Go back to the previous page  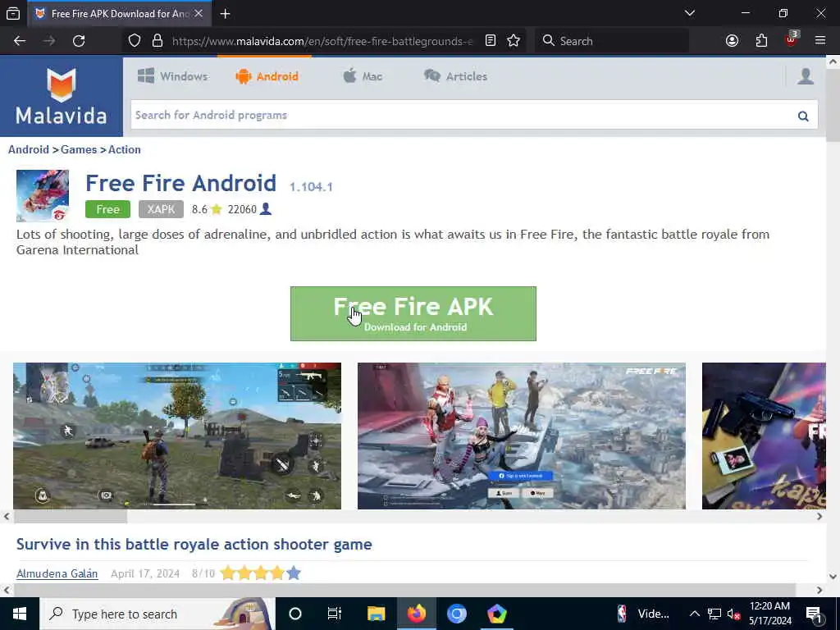20,41
